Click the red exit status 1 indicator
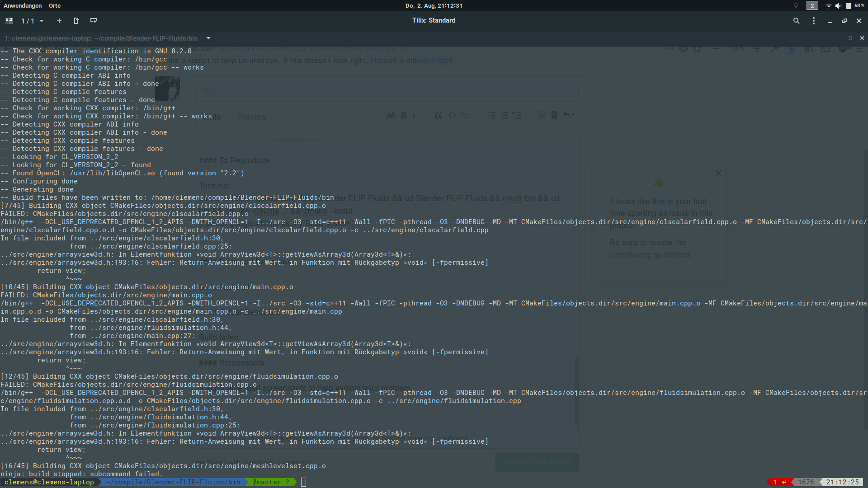The height and width of the screenshot is (488, 868). (780, 482)
